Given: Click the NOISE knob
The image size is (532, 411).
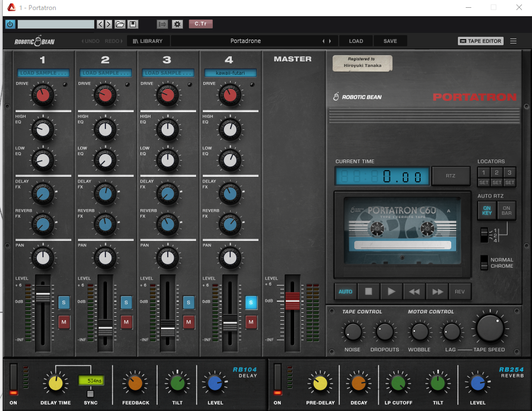Looking at the screenshot, I should click(353, 332).
